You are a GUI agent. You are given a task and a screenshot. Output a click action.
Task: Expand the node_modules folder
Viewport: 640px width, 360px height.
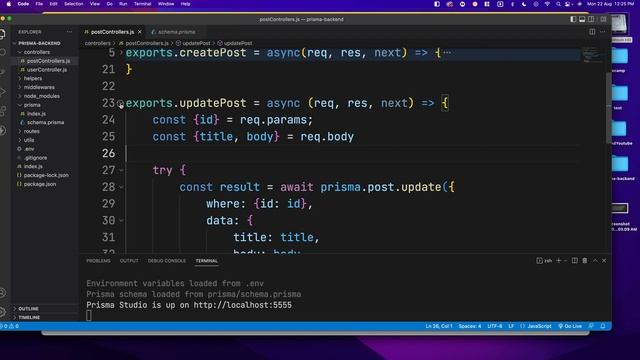(x=42, y=96)
